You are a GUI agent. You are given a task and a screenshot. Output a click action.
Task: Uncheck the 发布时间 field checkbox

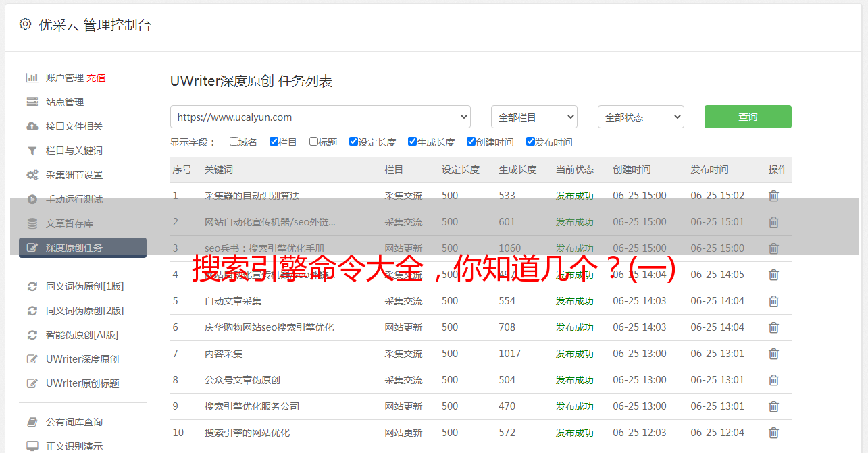coord(530,142)
